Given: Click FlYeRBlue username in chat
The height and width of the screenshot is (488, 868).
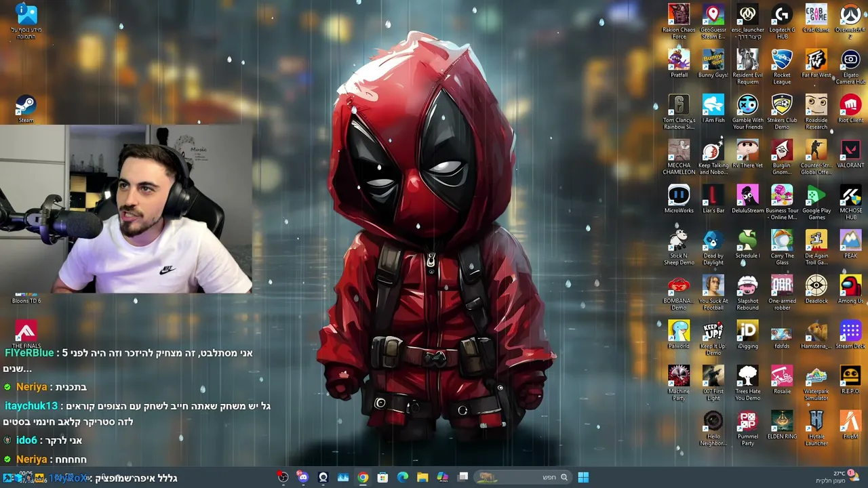Looking at the screenshot, I should pyautogui.click(x=29, y=353).
